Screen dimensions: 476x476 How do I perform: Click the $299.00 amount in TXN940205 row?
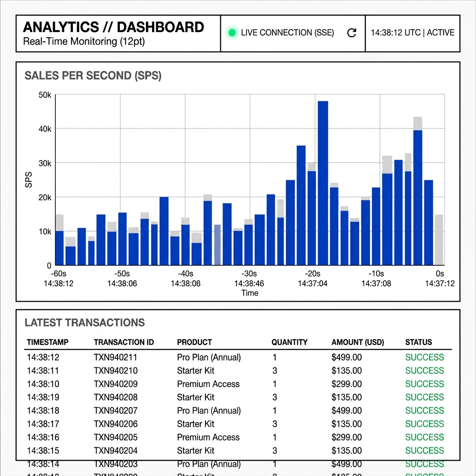point(346,437)
